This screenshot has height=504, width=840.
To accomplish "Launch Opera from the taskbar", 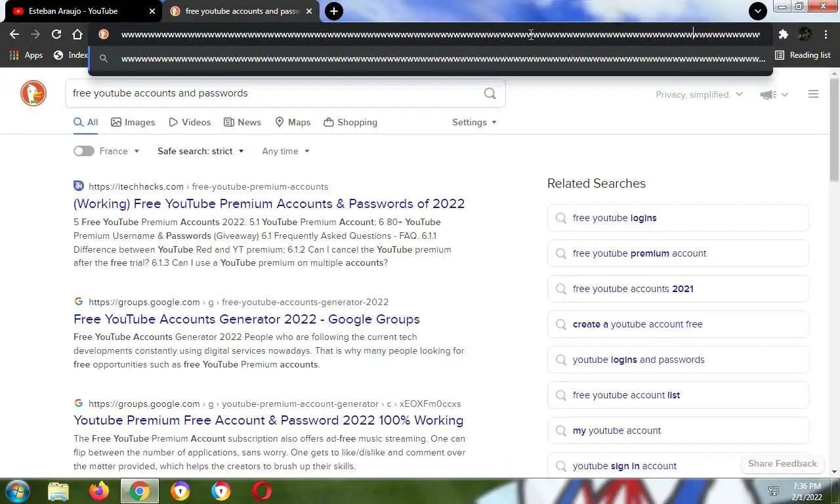I will (x=262, y=491).
